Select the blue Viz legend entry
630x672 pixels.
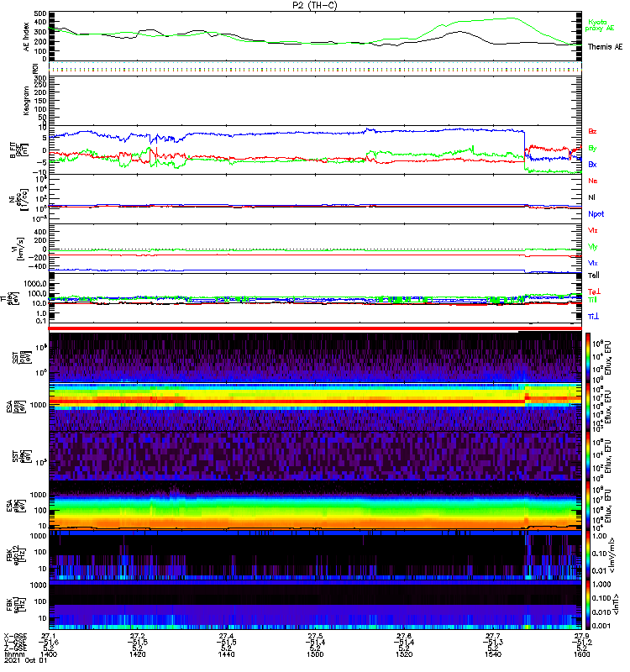coord(592,263)
